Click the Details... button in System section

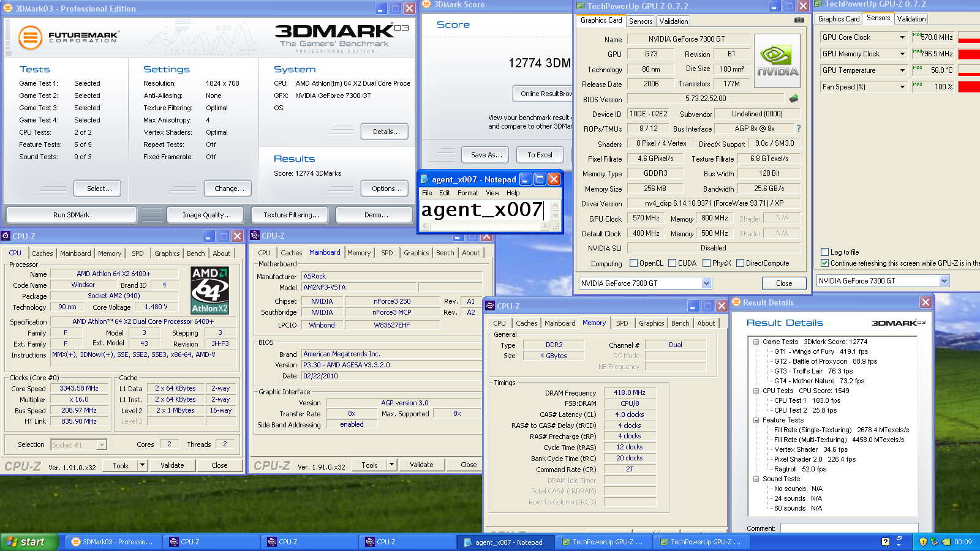pyautogui.click(x=386, y=132)
